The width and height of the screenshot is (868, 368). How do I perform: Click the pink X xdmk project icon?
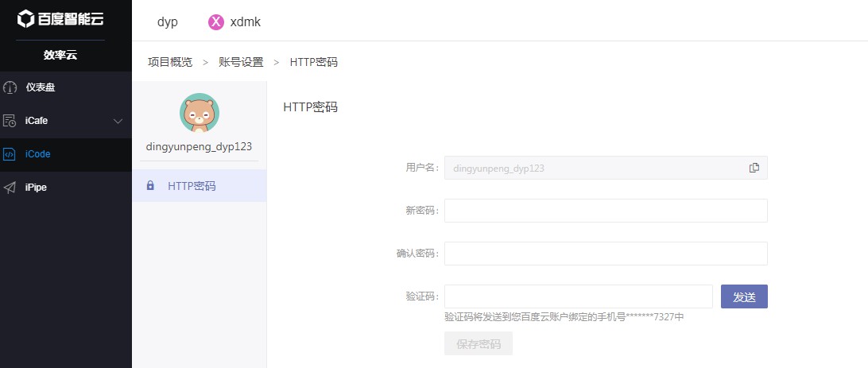(x=216, y=22)
